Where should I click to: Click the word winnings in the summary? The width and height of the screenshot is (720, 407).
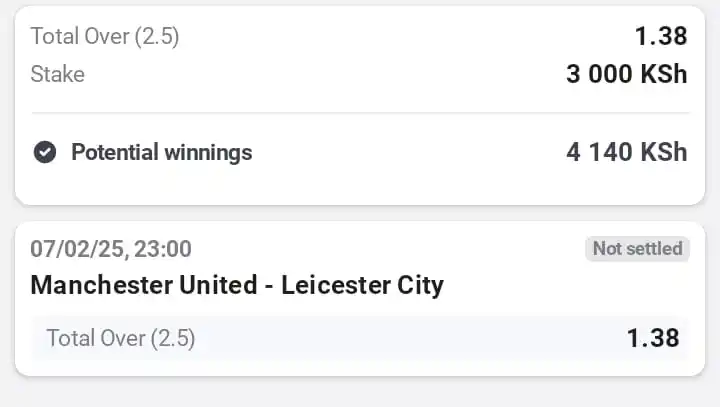[208, 153]
